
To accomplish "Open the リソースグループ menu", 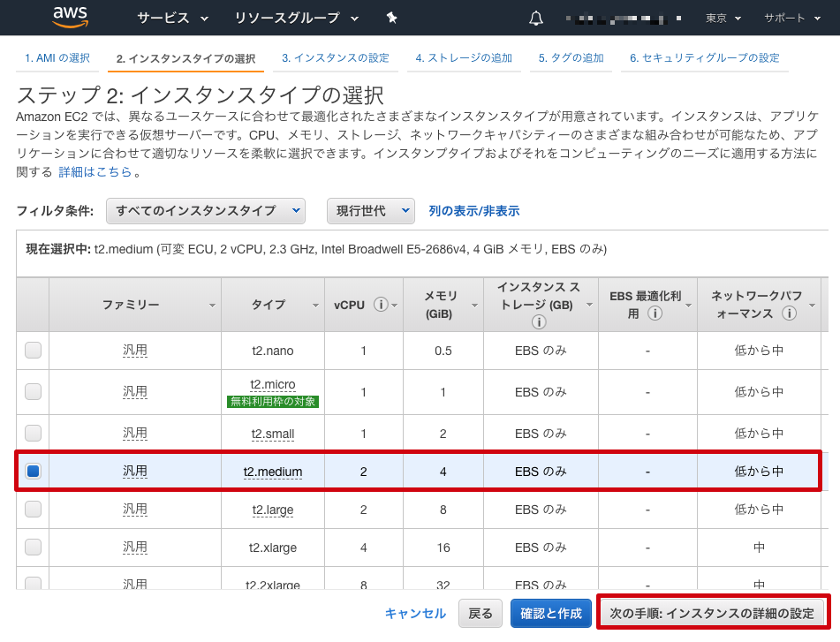I will 296,19.
